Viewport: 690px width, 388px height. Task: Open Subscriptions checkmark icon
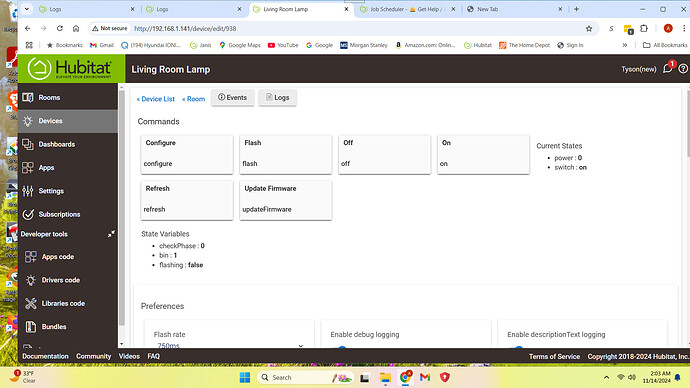(x=28, y=214)
